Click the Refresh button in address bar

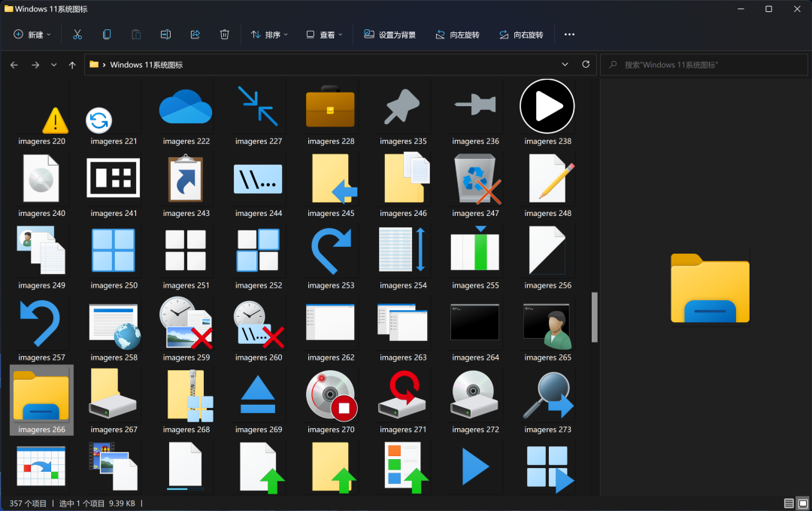[586, 64]
